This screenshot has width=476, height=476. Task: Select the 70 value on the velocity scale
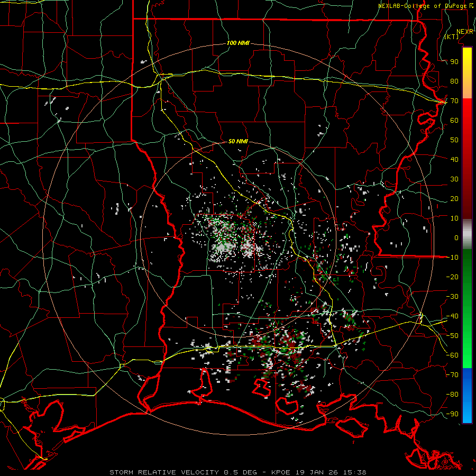point(454,101)
